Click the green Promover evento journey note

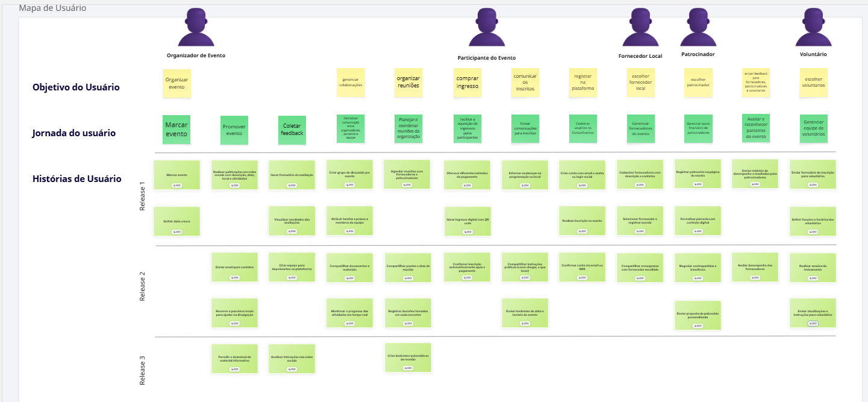click(234, 130)
